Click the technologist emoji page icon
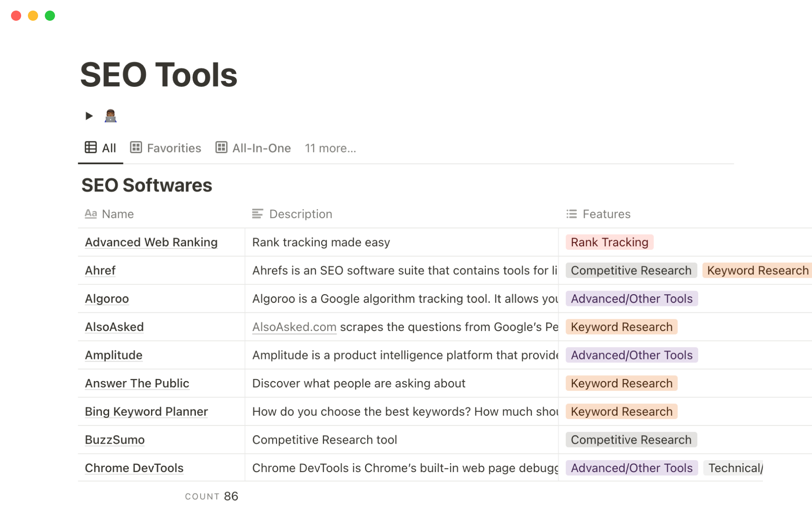Viewport: 812px width, 508px height. point(111,115)
